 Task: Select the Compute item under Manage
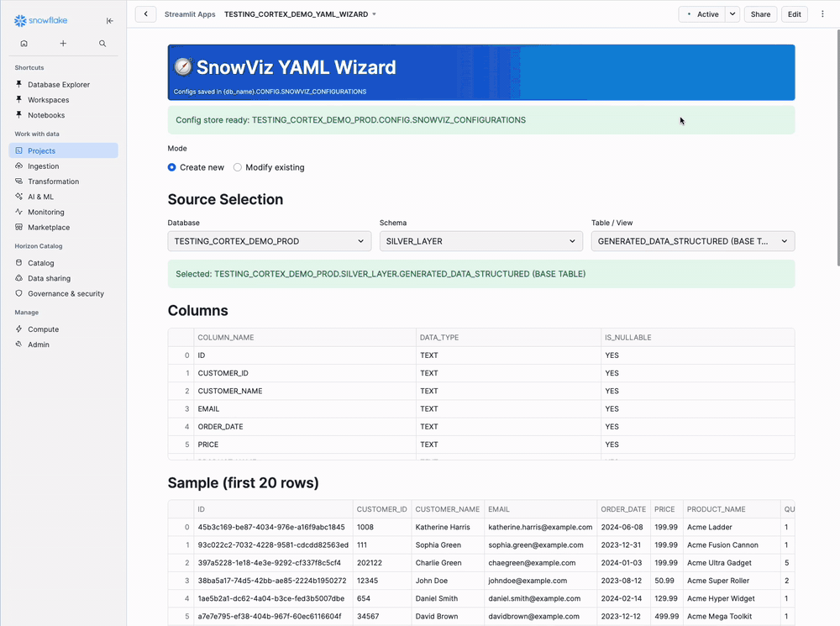[44, 329]
